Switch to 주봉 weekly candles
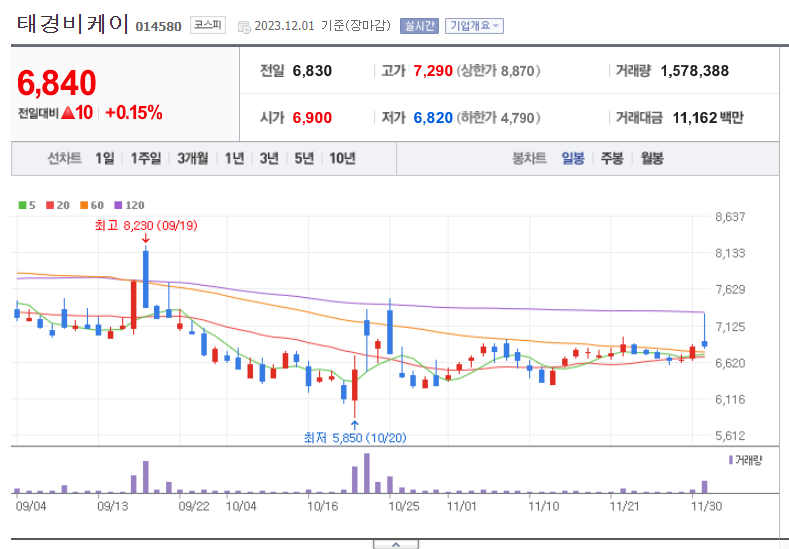789x549 pixels. (612, 159)
